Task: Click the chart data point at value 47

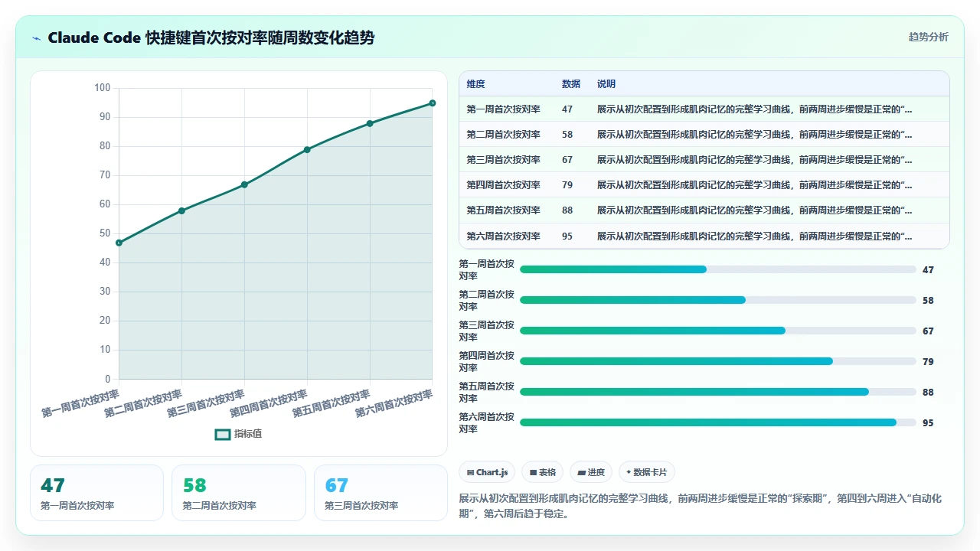Action: pyautogui.click(x=119, y=243)
